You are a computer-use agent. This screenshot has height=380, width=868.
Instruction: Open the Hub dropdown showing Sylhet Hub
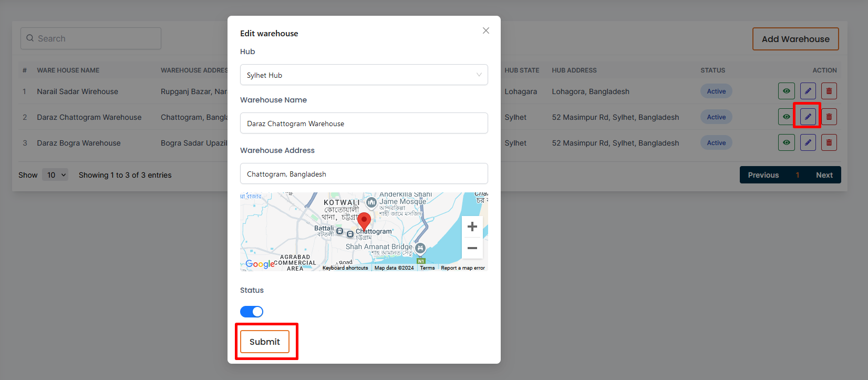click(x=364, y=75)
